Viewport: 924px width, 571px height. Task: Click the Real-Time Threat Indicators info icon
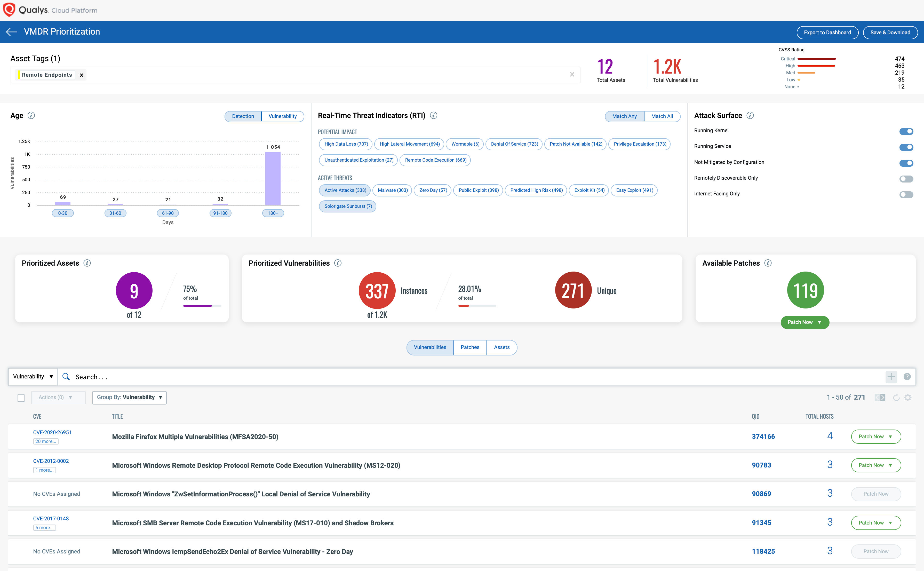tap(434, 116)
